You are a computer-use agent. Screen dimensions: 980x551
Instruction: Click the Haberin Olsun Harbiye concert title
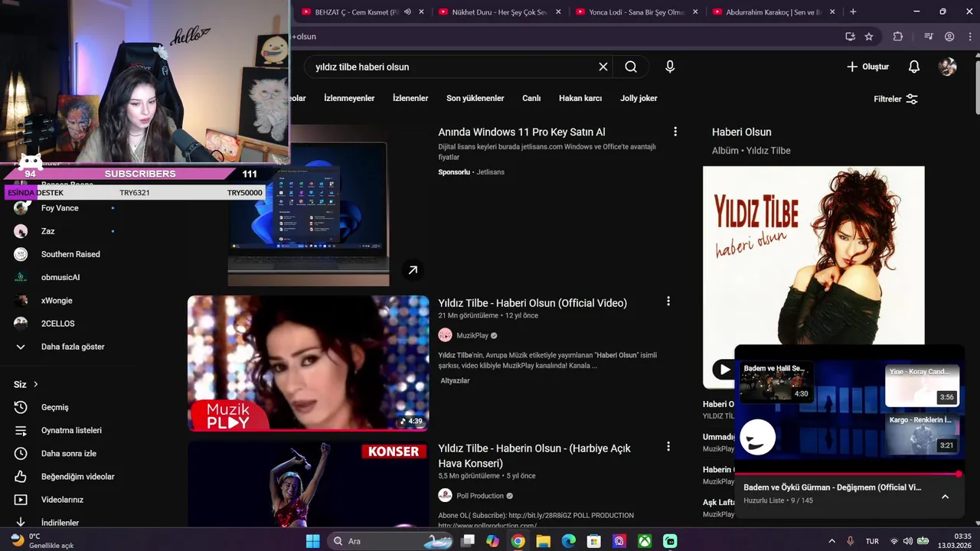534,455
